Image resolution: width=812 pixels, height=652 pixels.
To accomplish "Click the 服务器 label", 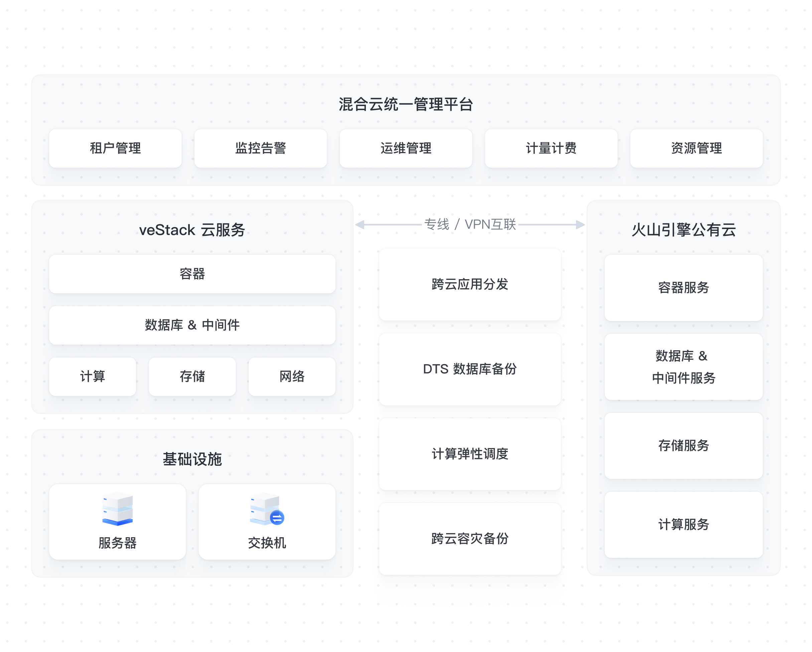I will pos(118,543).
